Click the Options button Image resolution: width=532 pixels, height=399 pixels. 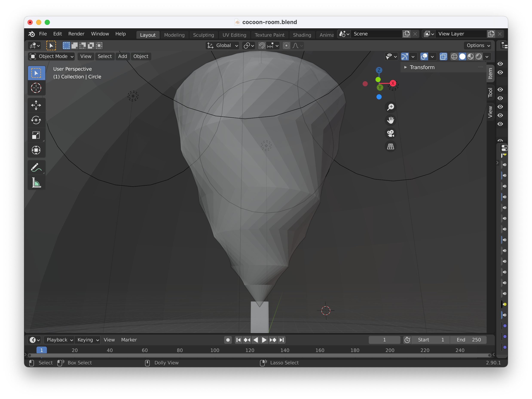(478, 46)
